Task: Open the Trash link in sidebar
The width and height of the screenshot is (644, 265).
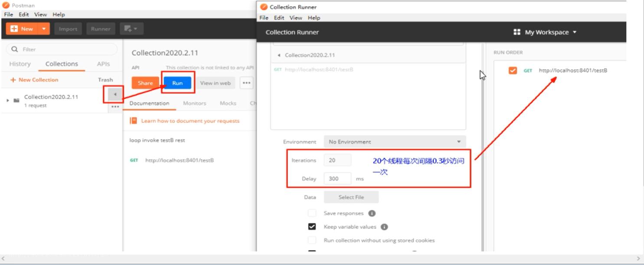Action: 105,80
